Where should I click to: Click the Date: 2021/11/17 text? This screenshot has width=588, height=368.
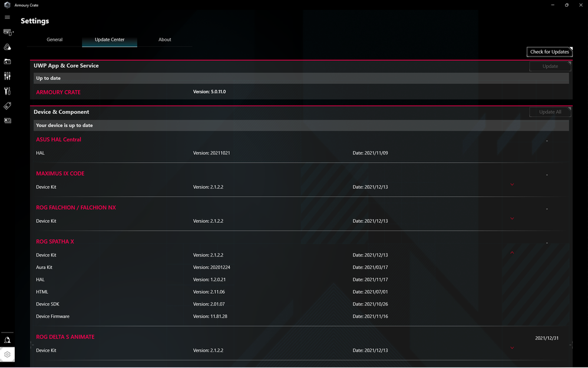click(370, 280)
